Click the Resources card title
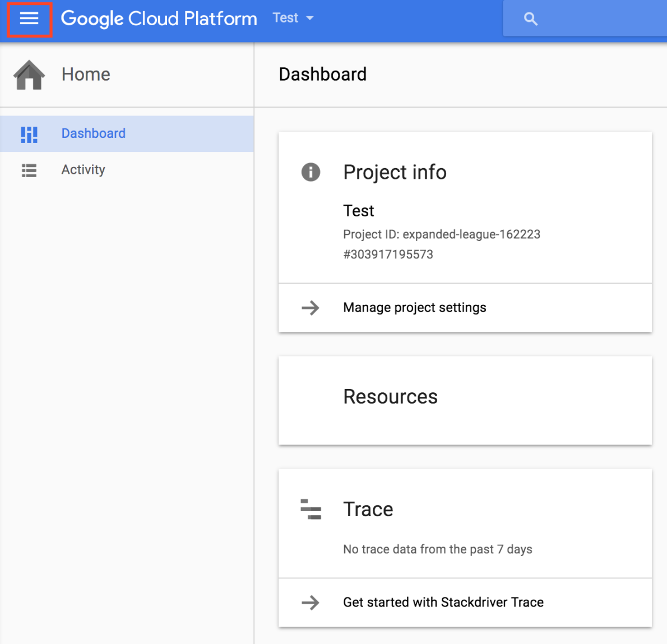The image size is (667, 644). pos(390,396)
